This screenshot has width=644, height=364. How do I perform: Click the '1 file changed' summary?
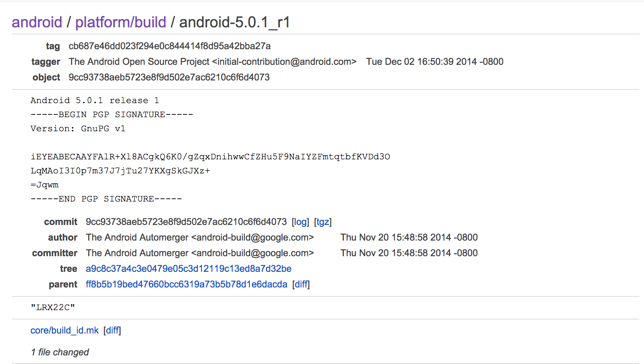point(60,352)
